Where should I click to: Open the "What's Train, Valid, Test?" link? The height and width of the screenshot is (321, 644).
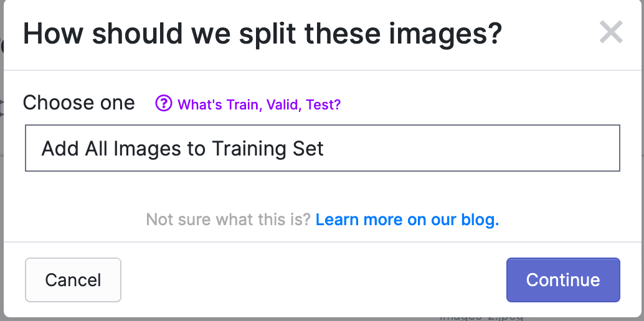click(258, 105)
